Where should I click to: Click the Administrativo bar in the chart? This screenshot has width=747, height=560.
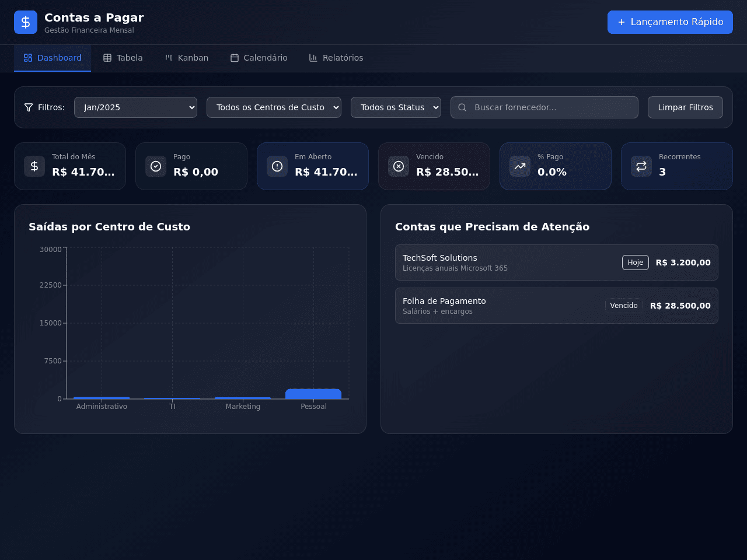point(102,398)
